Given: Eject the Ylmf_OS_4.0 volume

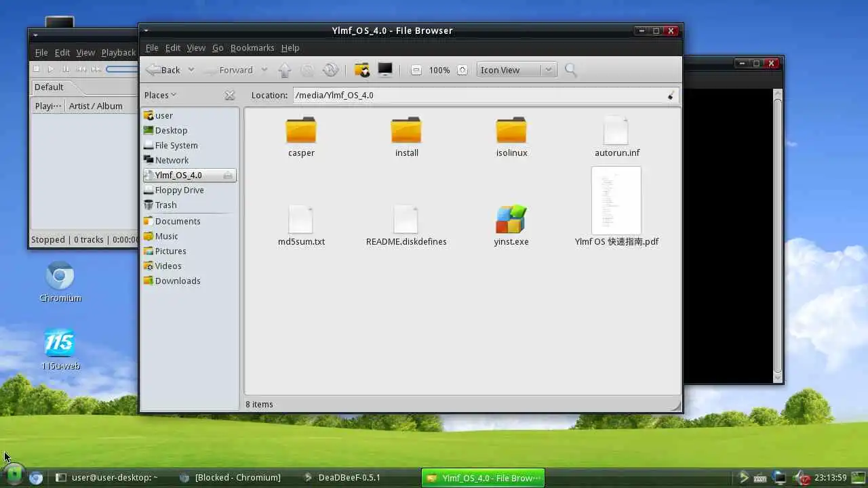Looking at the screenshot, I should point(228,176).
